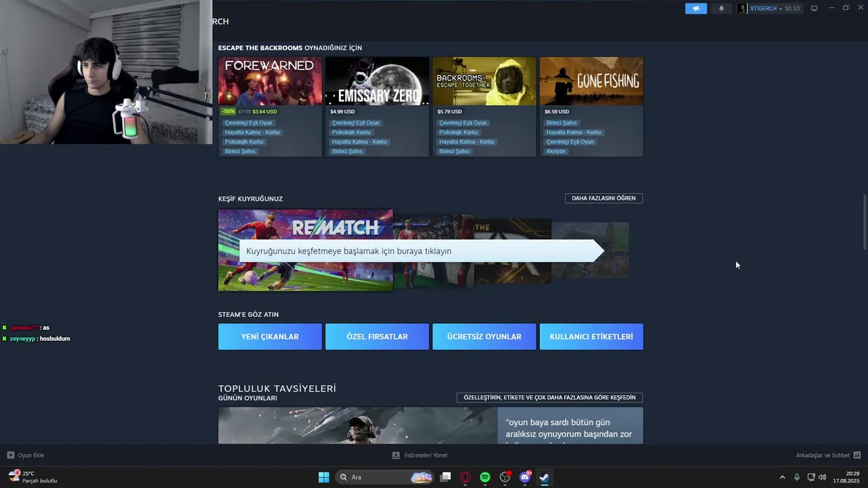868x488 pixels.
Task: Open Steam announcements megaphone button
Action: tap(696, 8)
